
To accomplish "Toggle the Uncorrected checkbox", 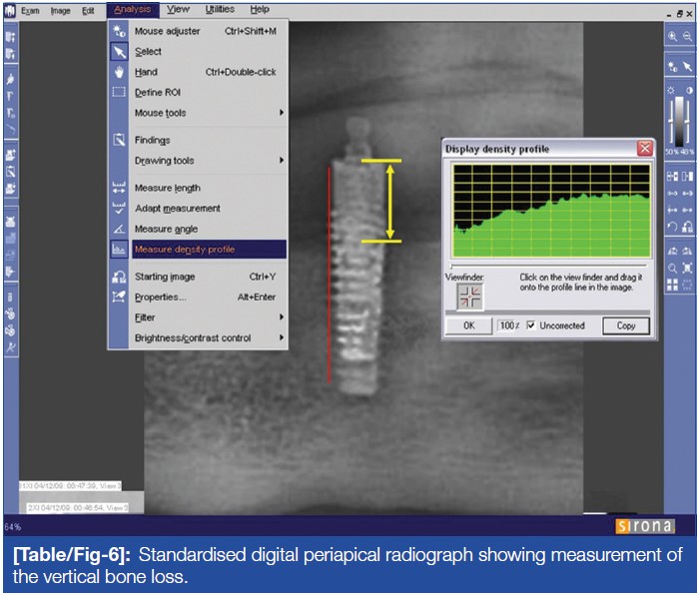I will [x=531, y=325].
